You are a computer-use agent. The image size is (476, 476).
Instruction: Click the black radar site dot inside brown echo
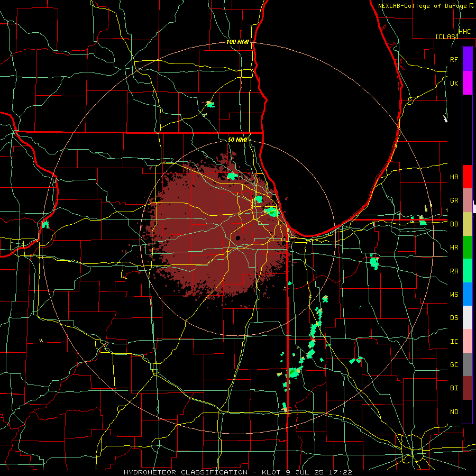237,238
